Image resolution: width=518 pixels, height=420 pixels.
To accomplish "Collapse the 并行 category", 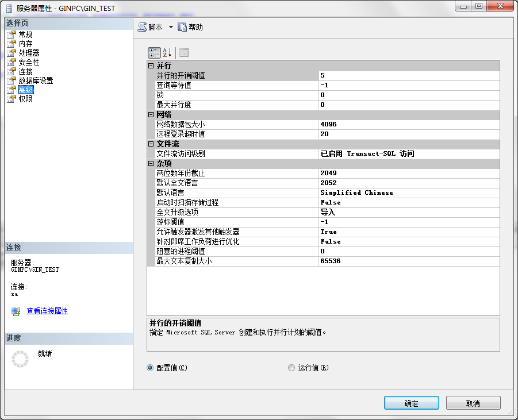I will coord(151,66).
